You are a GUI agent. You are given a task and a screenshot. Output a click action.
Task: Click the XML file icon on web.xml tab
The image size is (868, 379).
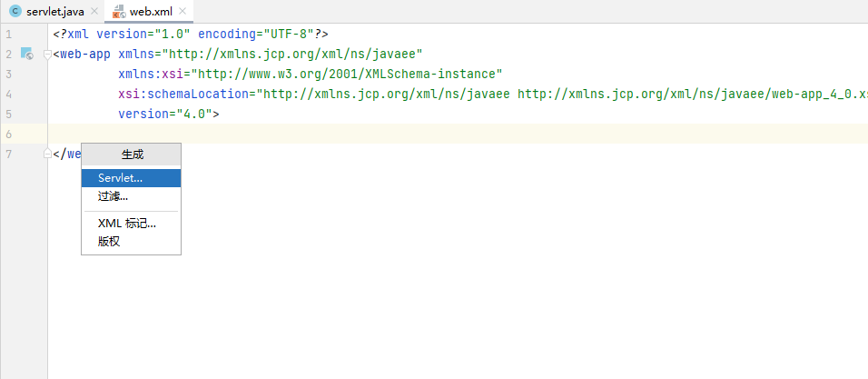[119, 12]
